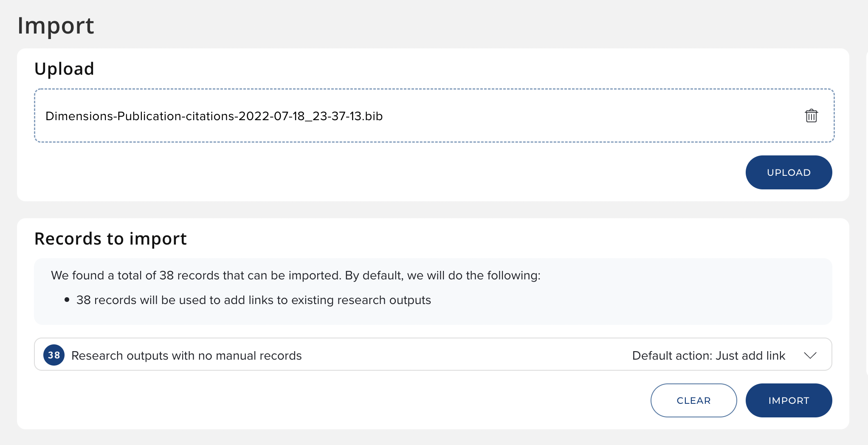This screenshot has height=445, width=868.
Task: Expand the research outputs row chevron
Action: tap(810, 355)
